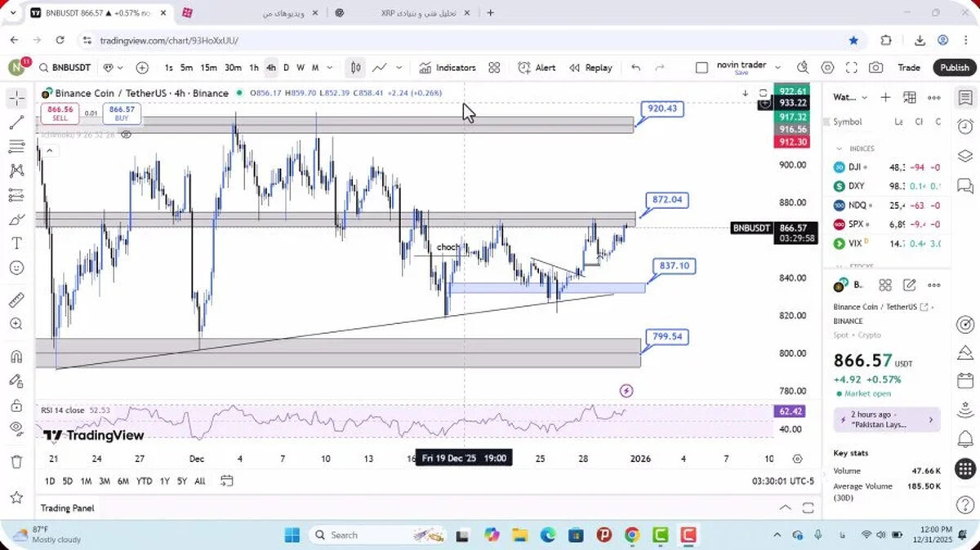Click the red SELL price button
Viewport: 980px width, 550px height.
[x=60, y=113]
